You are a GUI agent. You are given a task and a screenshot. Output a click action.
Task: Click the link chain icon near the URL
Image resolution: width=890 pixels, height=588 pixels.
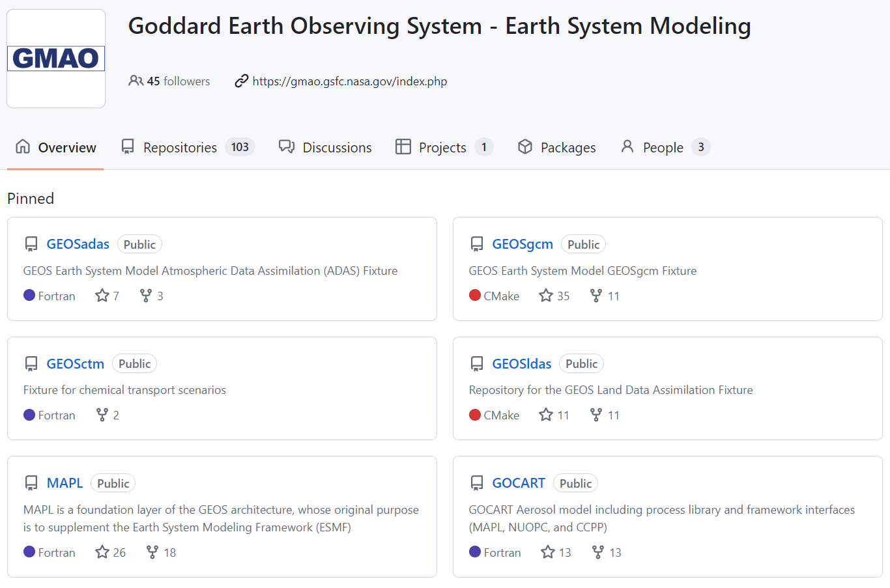click(242, 81)
